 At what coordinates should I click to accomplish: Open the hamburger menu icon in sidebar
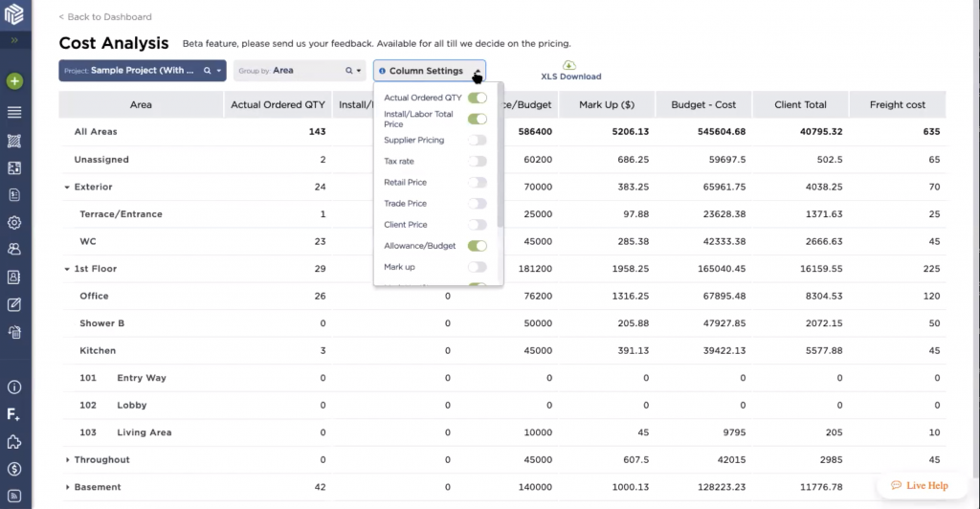coord(14,112)
